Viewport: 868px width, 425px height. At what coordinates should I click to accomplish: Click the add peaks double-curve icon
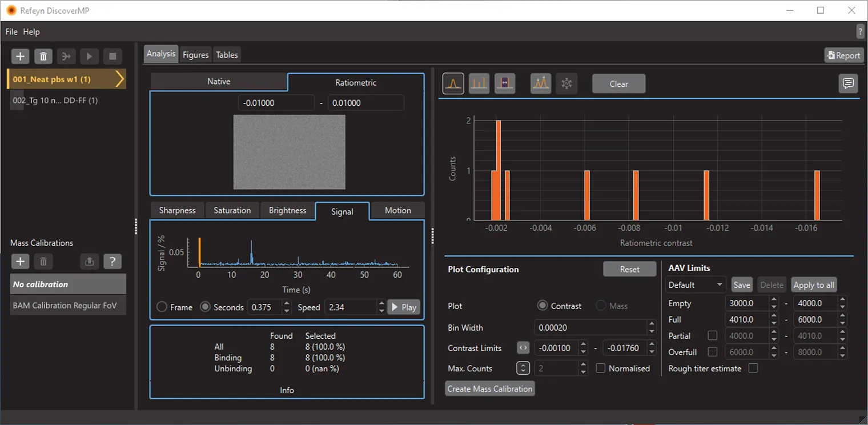[541, 83]
